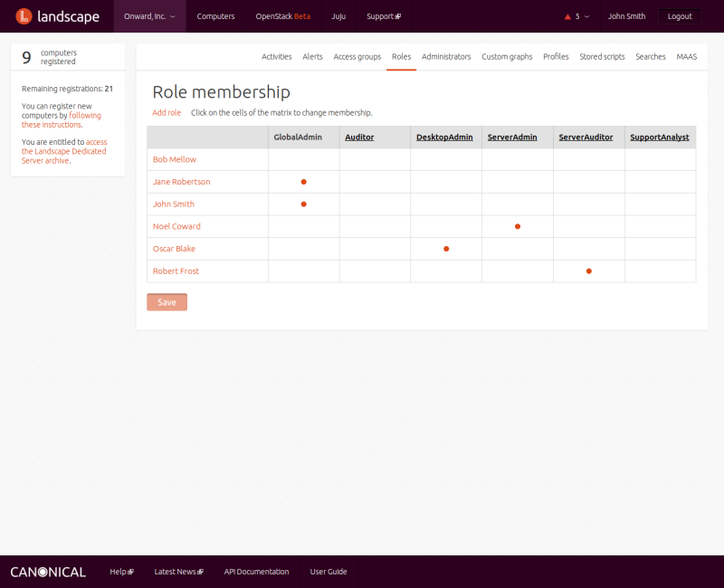
Task: Open the Access groups tab
Action: 357,56
